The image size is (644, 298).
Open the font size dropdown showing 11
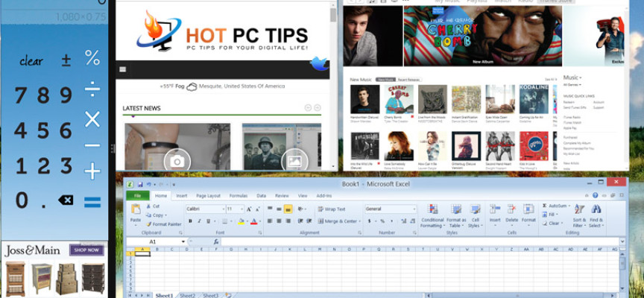242,209
